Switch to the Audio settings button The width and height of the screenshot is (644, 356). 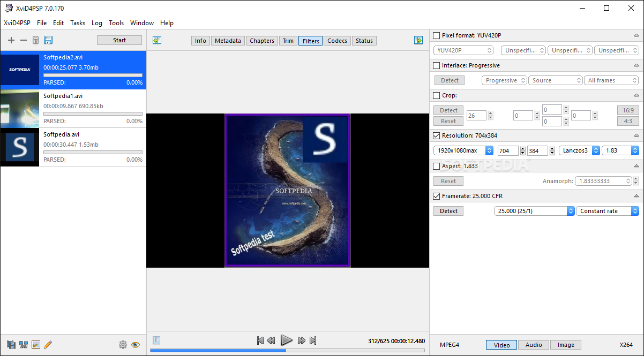click(534, 345)
